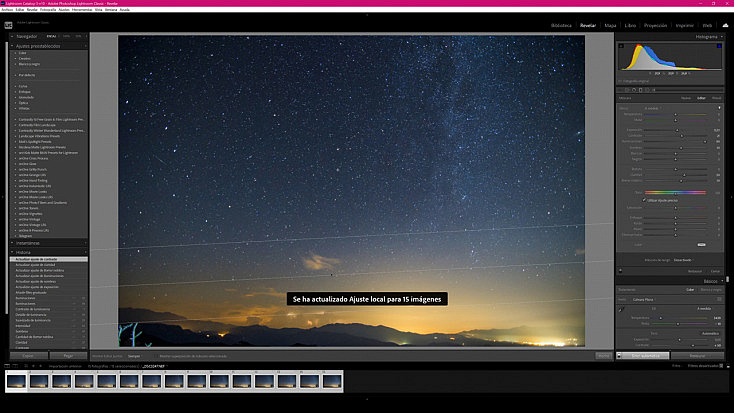Toggle shadow clipping indicator on histogram

click(621, 46)
